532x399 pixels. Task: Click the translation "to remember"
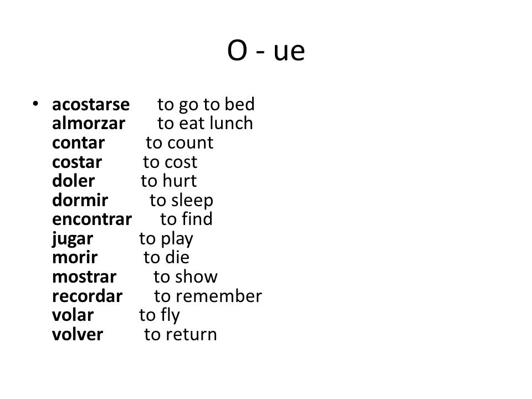click(208, 296)
